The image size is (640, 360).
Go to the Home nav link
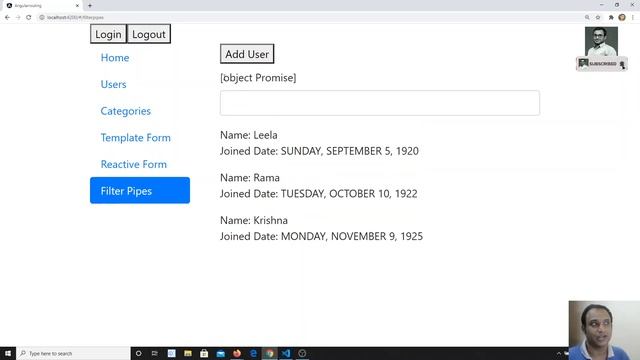[115, 58]
